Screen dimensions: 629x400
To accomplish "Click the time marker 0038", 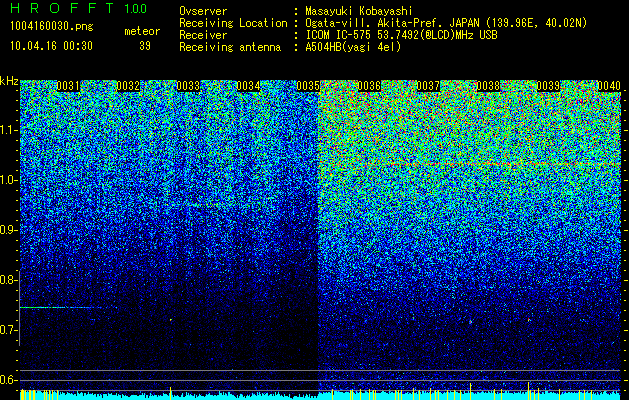I will (x=489, y=86).
